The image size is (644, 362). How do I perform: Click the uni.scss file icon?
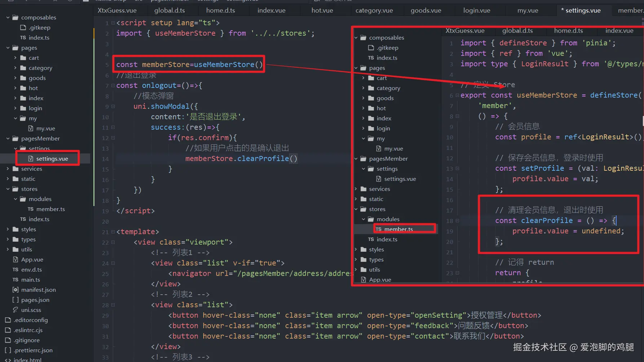pyautogui.click(x=16, y=310)
